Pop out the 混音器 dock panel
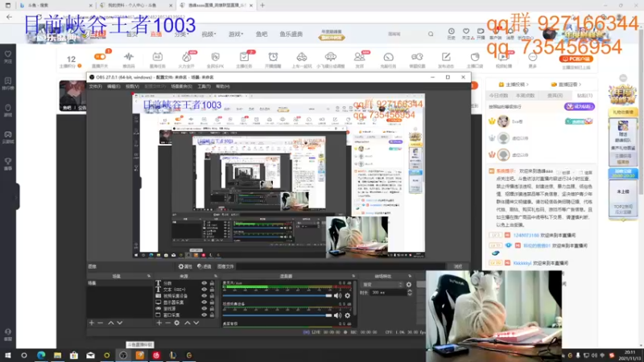The image size is (644, 362). (353, 276)
